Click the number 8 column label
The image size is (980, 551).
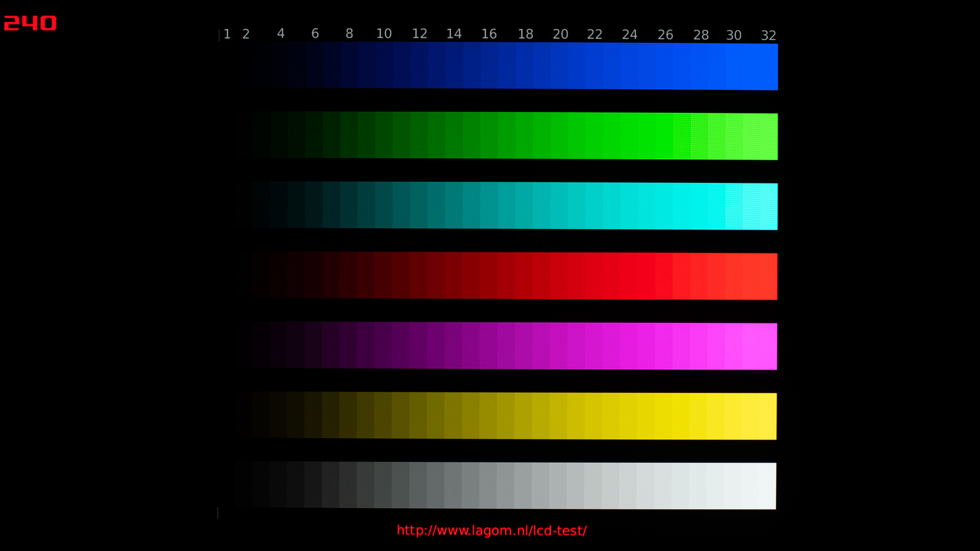click(x=349, y=34)
